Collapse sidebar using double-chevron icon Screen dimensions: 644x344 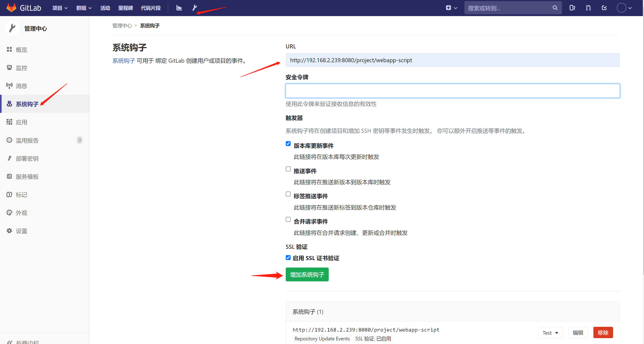(10, 342)
